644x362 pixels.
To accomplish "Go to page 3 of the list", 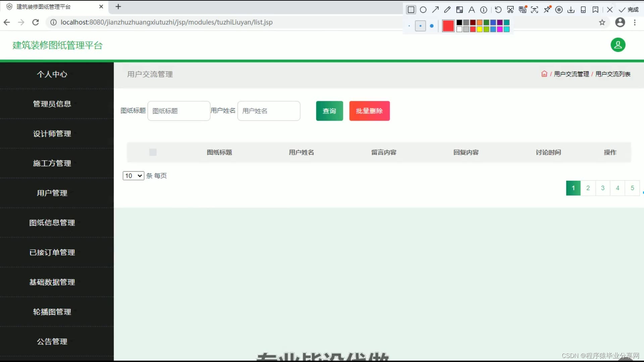I will [603, 188].
